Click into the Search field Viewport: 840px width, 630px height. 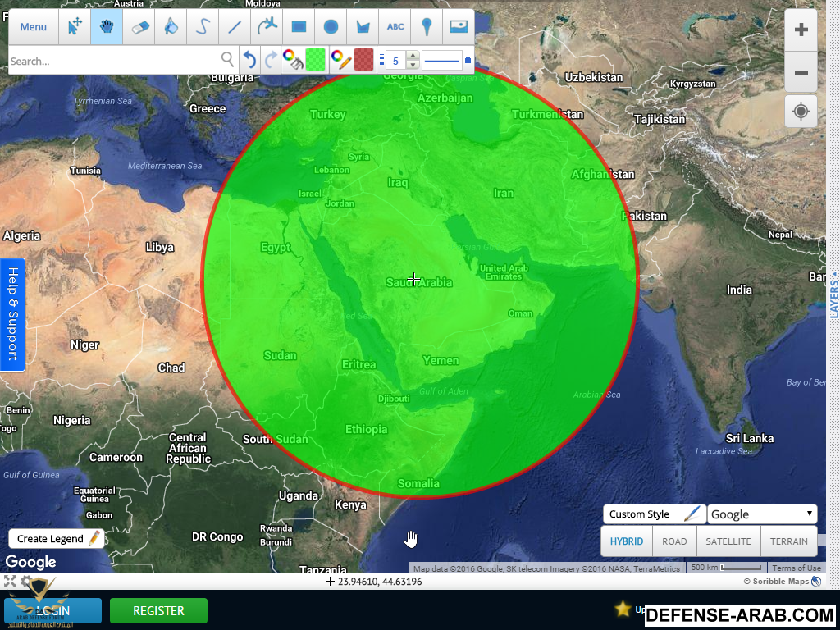(x=113, y=61)
